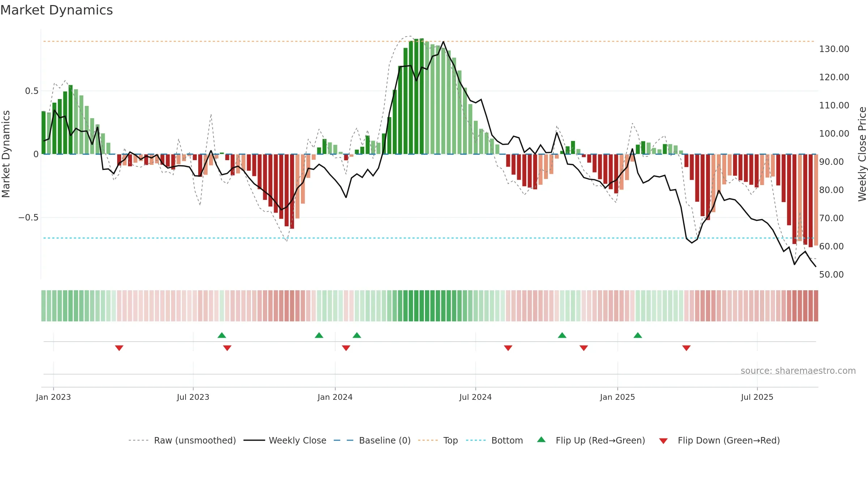Click the '120.00' price axis label
The width and height of the screenshot is (868, 488).
coord(834,77)
